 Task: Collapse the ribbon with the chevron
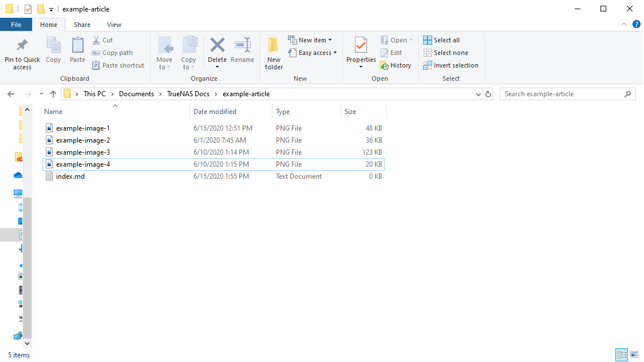(624, 25)
